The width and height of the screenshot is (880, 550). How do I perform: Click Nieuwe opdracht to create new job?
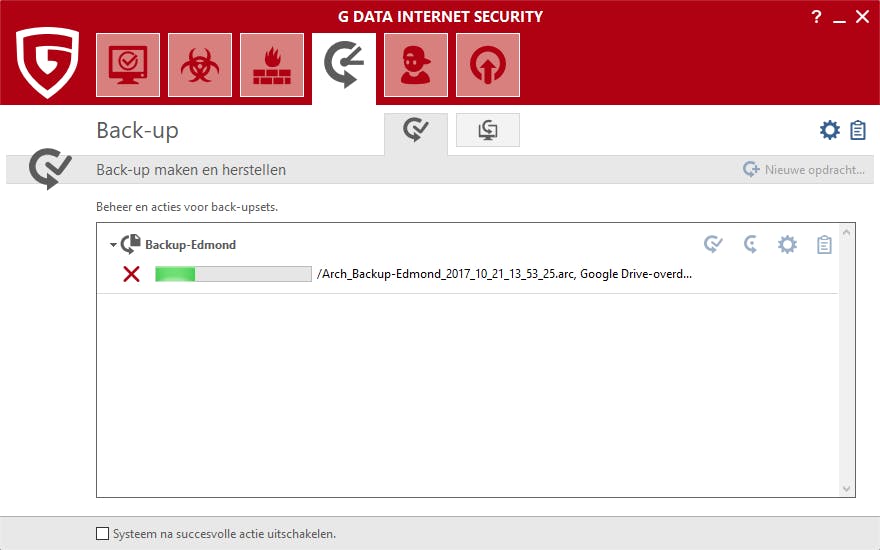[804, 169]
